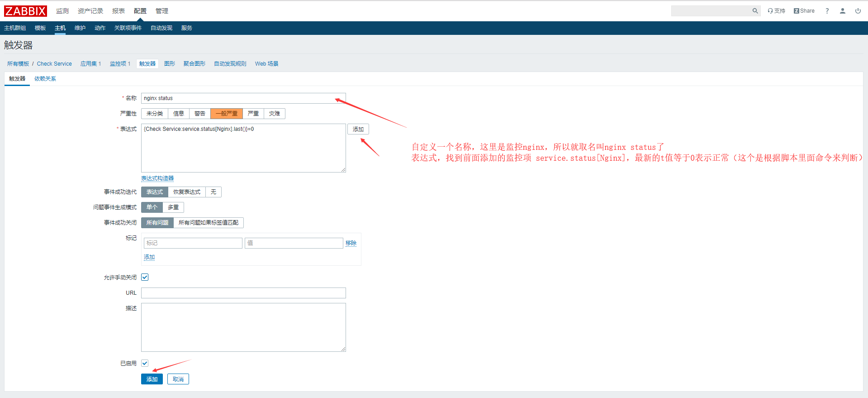Screen dimensions: 868x398
Task: Click the trigger name input field
Action: click(x=243, y=98)
